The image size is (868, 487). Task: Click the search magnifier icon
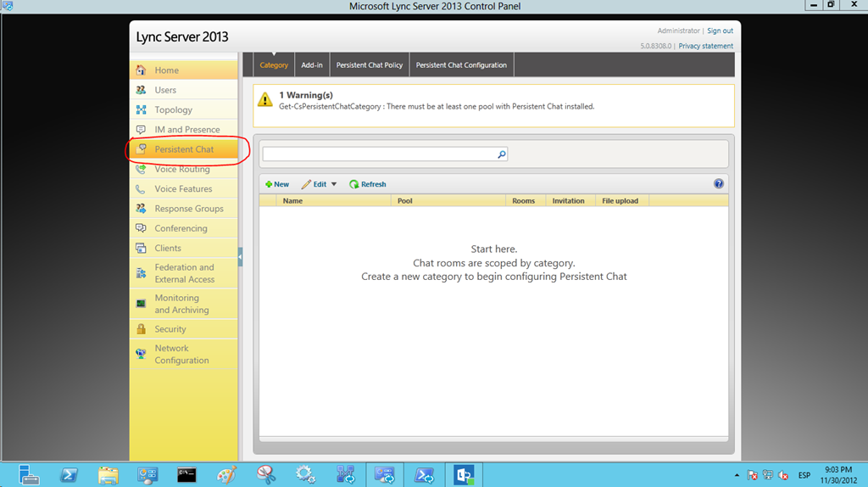click(501, 154)
